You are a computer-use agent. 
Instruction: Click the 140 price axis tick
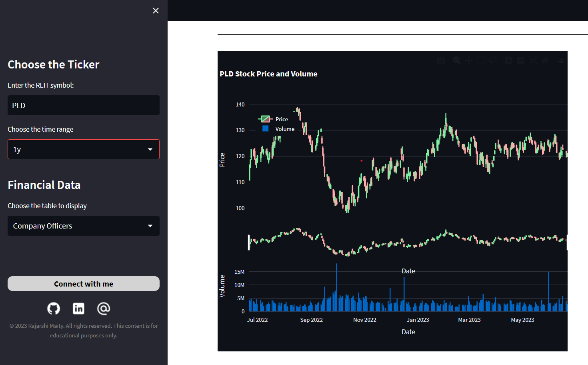click(x=240, y=104)
